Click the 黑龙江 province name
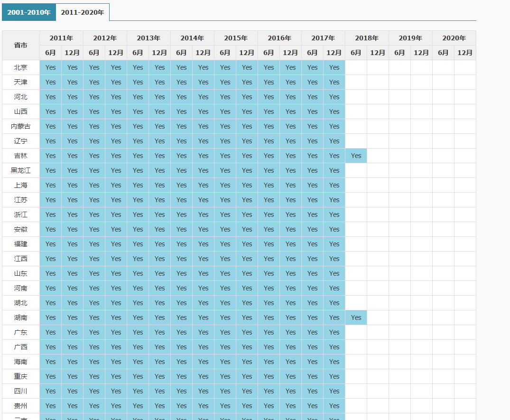Image resolution: width=510 pixels, height=420 pixels. [x=20, y=170]
